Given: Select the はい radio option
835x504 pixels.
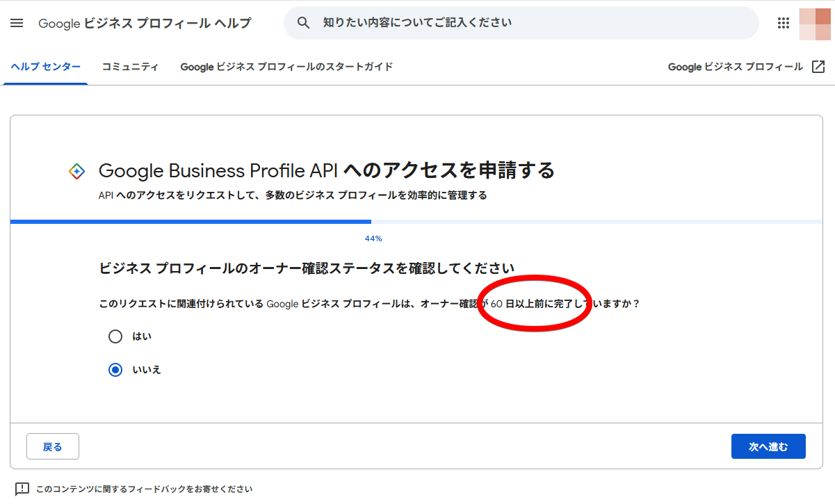Looking at the screenshot, I should (x=115, y=336).
